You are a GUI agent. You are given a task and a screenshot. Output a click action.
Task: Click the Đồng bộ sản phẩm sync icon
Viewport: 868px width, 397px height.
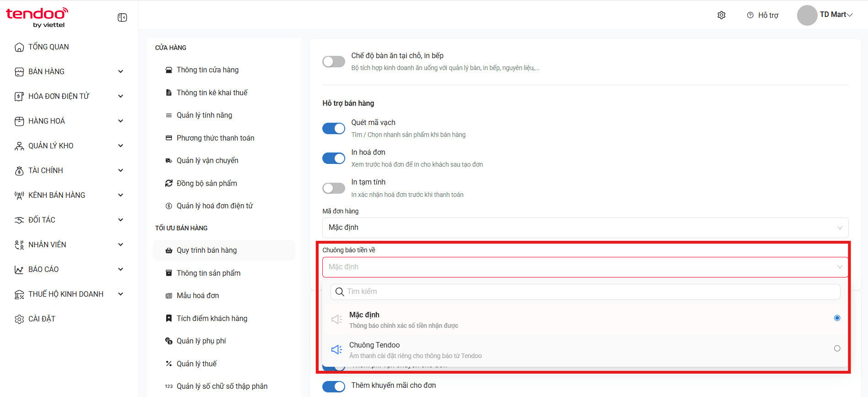pyautogui.click(x=169, y=183)
